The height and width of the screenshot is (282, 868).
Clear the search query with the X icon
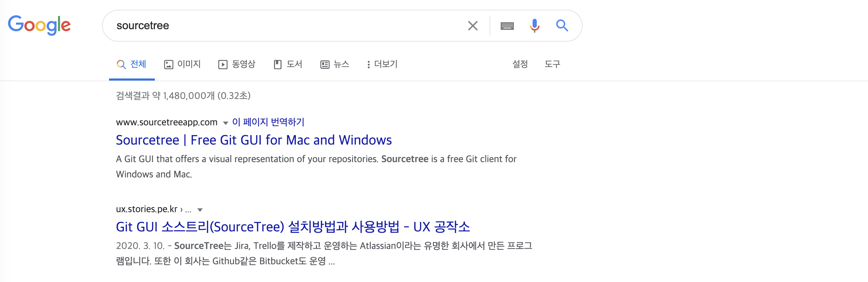click(473, 25)
